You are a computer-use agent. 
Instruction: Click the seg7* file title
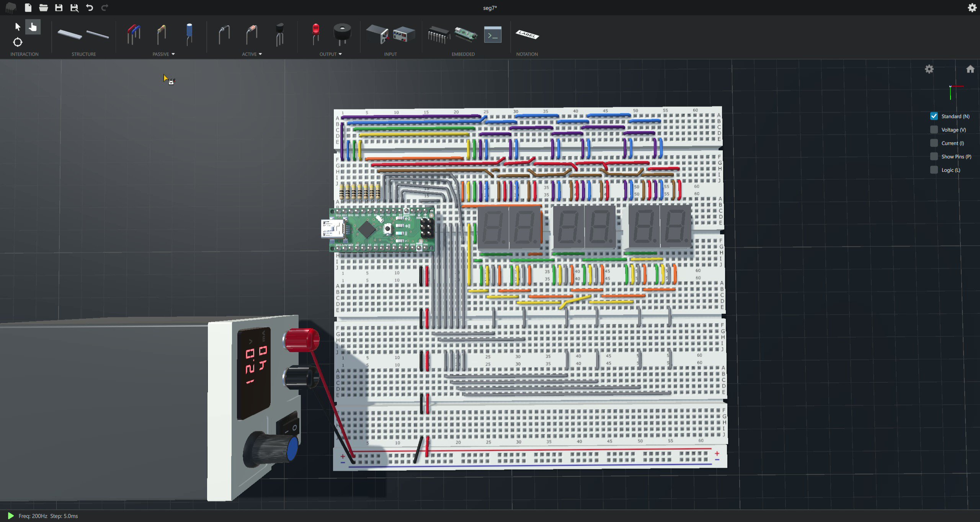tap(490, 8)
